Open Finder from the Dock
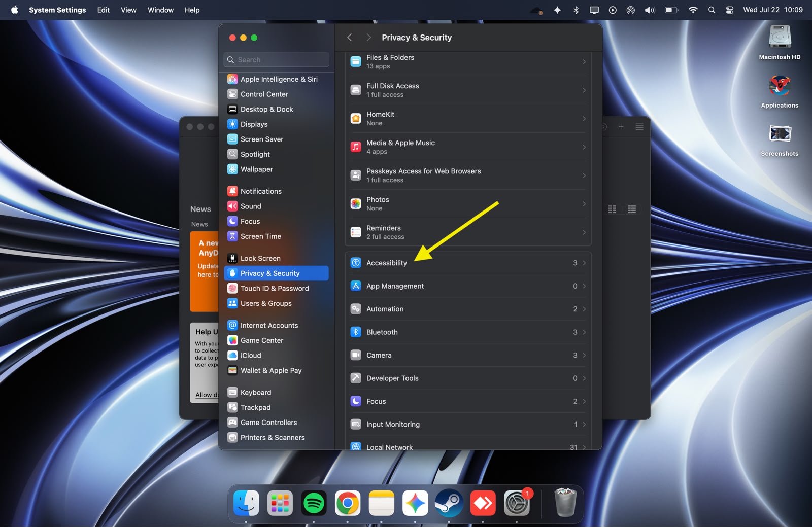 coord(246,504)
